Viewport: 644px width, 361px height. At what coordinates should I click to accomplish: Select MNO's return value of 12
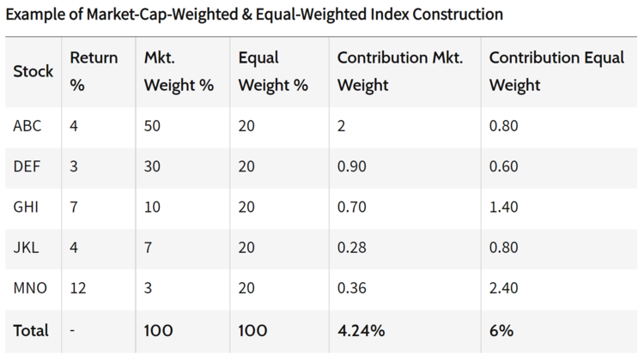(78, 289)
